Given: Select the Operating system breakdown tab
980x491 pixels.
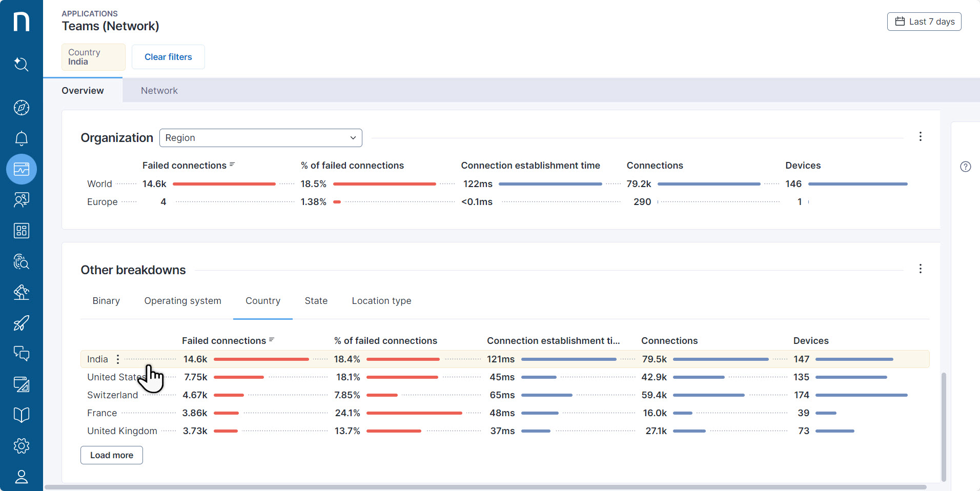Looking at the screenshot, I should (x=182, y=301).
